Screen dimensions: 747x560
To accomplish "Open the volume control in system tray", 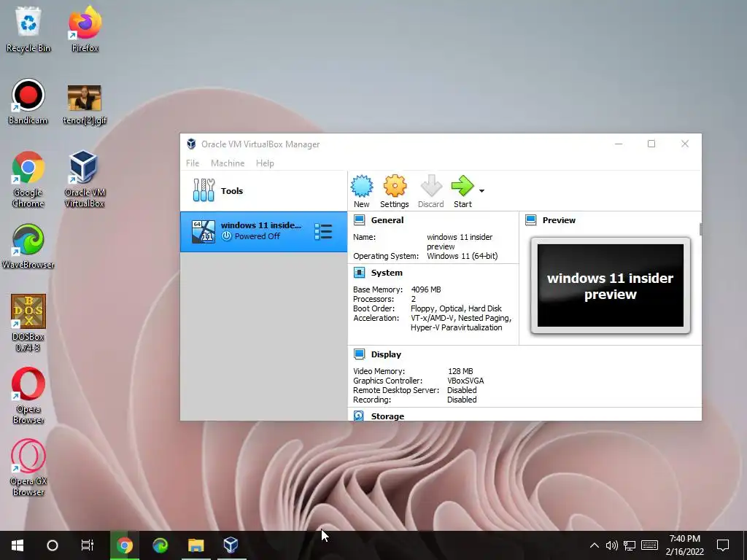I will coord(612,545).
